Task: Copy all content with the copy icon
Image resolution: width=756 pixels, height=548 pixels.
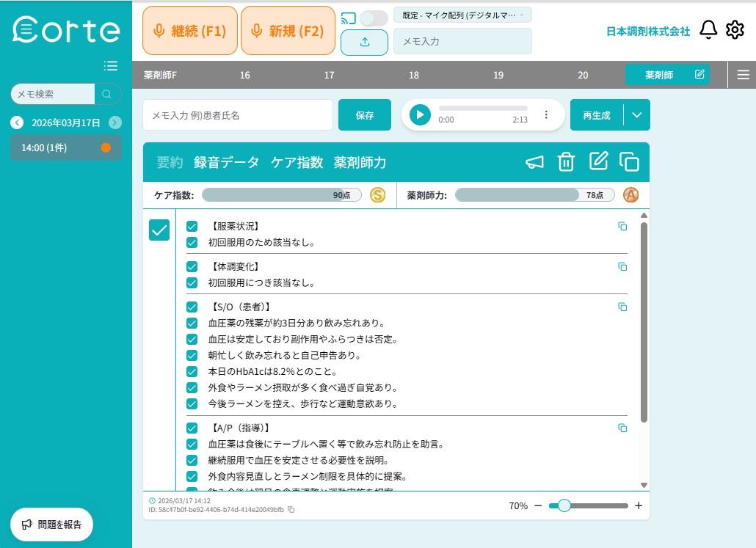Action: click(x=630, y=161)
